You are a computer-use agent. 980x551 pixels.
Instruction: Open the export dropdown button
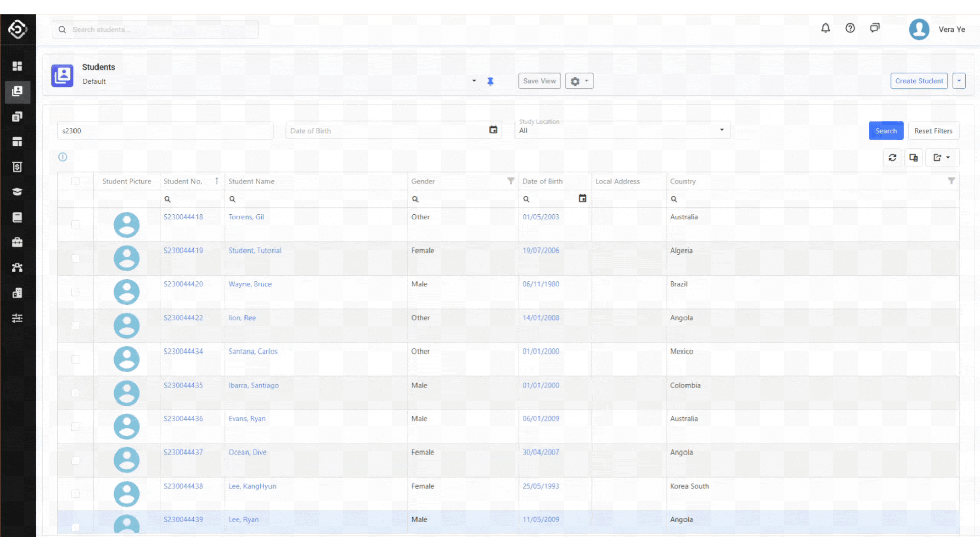pyautogui.click(x=942, y=158)
